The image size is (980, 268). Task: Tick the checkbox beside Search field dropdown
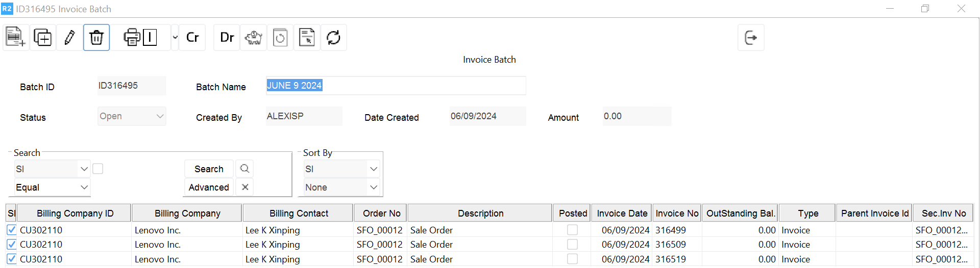point(98,169)
